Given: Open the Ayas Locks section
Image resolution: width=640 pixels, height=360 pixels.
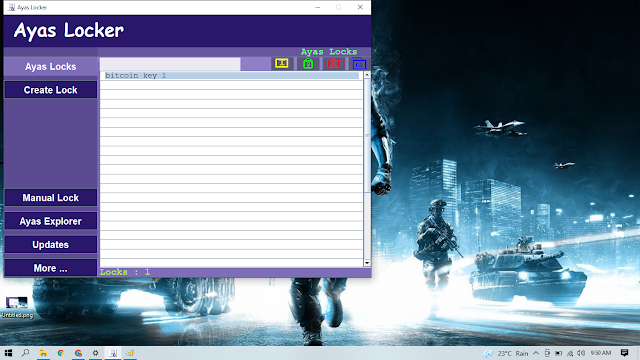Looking at the screenshot, I should [51, 67].
